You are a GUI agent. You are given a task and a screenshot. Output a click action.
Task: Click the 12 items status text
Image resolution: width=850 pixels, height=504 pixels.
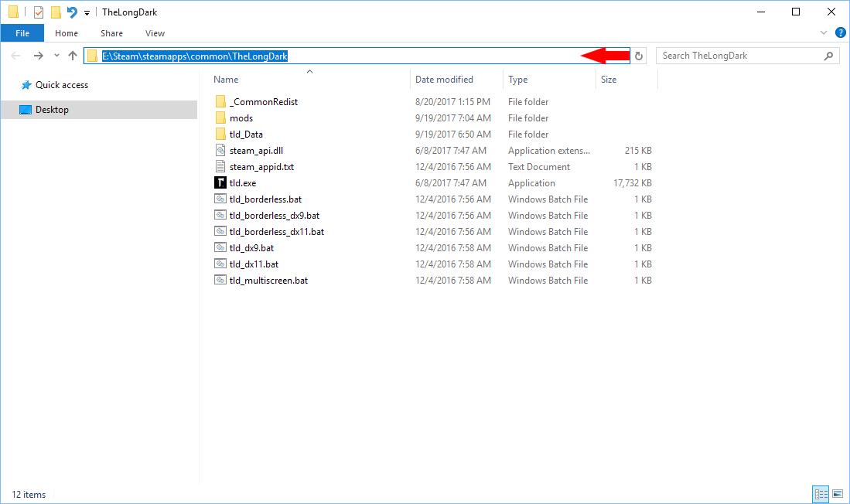coord(29,495)
